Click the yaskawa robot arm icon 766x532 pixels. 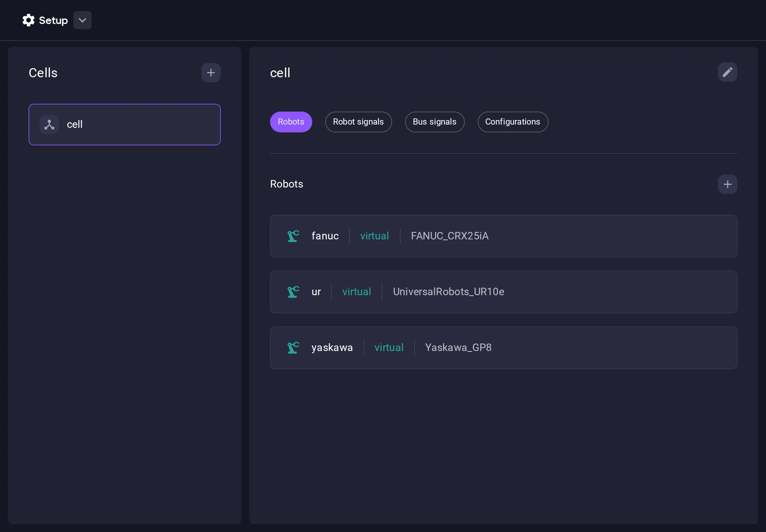(x=293, y=347)
